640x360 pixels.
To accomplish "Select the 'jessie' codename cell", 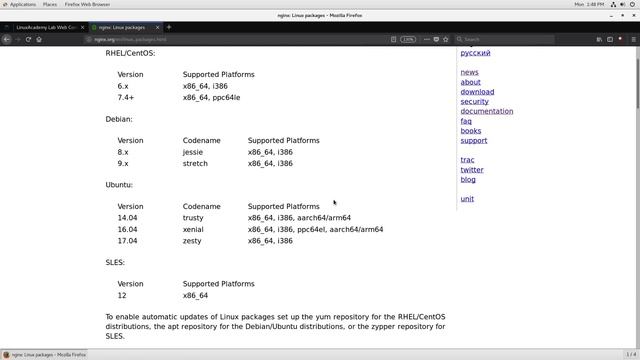I will pyautogui.click(x=193, y=152).
